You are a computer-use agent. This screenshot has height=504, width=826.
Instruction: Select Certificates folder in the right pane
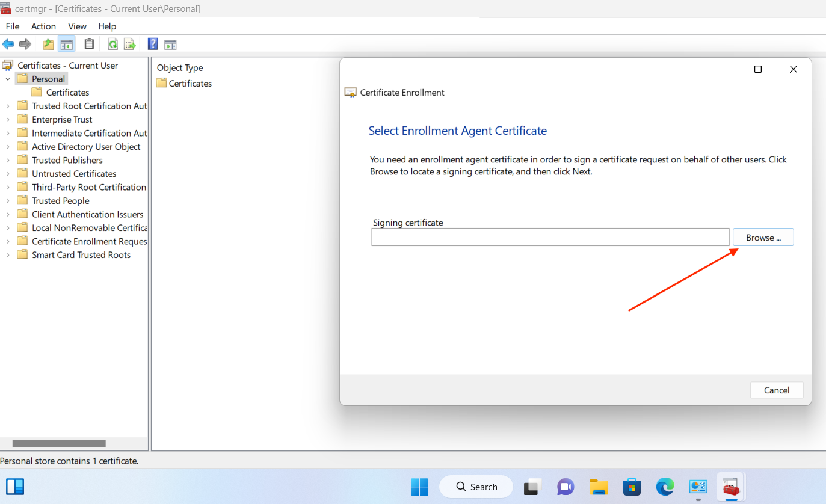[x=184, y=84]
